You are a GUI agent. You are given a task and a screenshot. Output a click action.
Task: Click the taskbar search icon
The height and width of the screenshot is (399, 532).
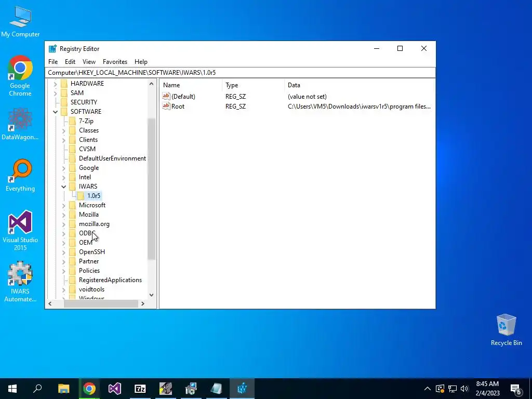[x=37, y=389]
